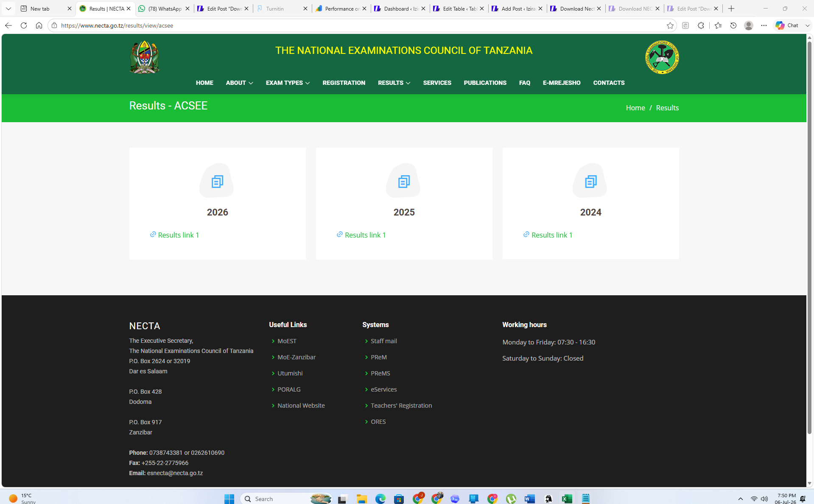The width and height of the screenshot is (814, 504).
Task: Open a new browser tab
Action: (x=731, y=8)
